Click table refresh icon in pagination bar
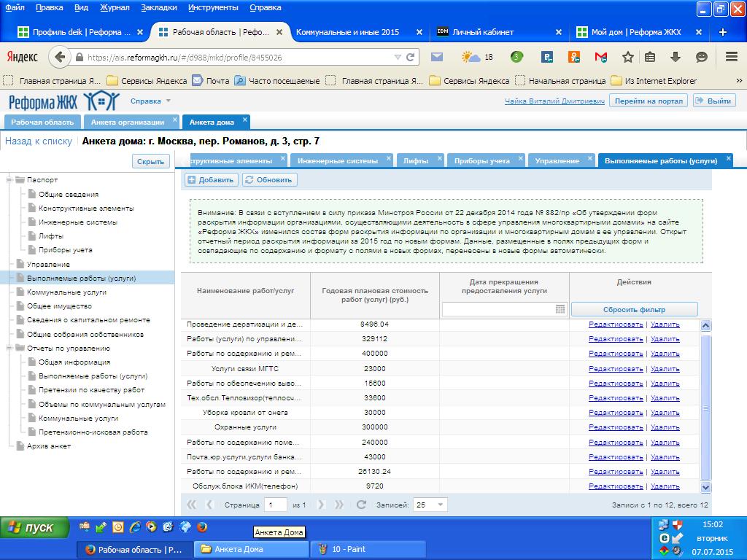This screenshot has width=747, height=560. click(360, 505)
